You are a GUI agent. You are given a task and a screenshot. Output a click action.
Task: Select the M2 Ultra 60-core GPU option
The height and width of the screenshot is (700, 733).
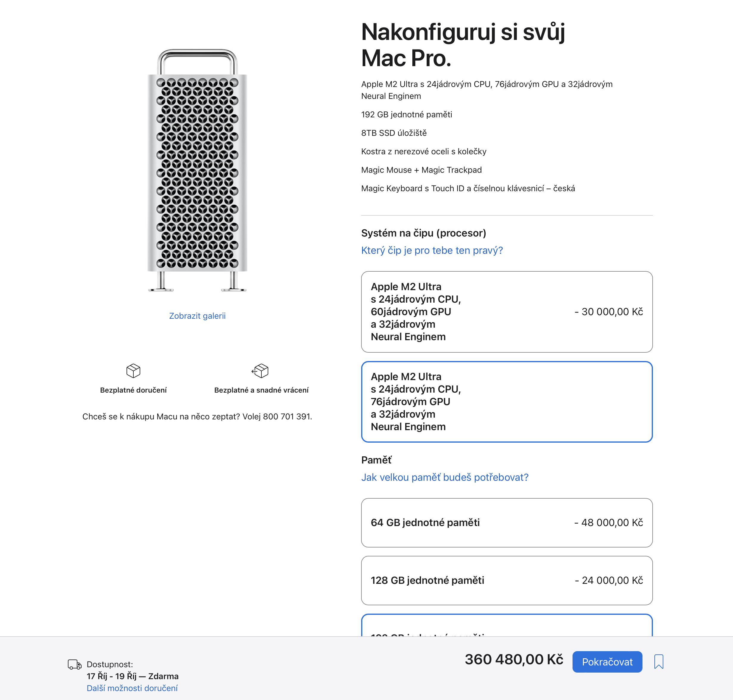coord(506,312)
